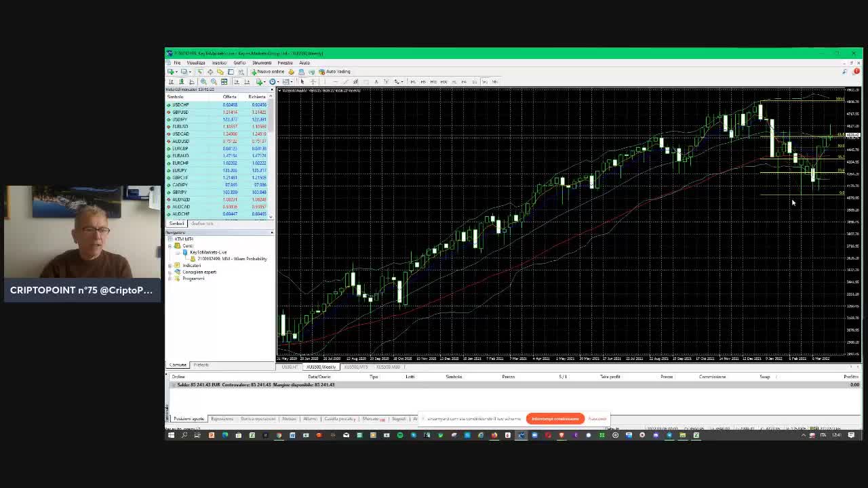This screenshot has width=868, height=488.
Task: Close the Navigator panel
Action: point(271,232)
